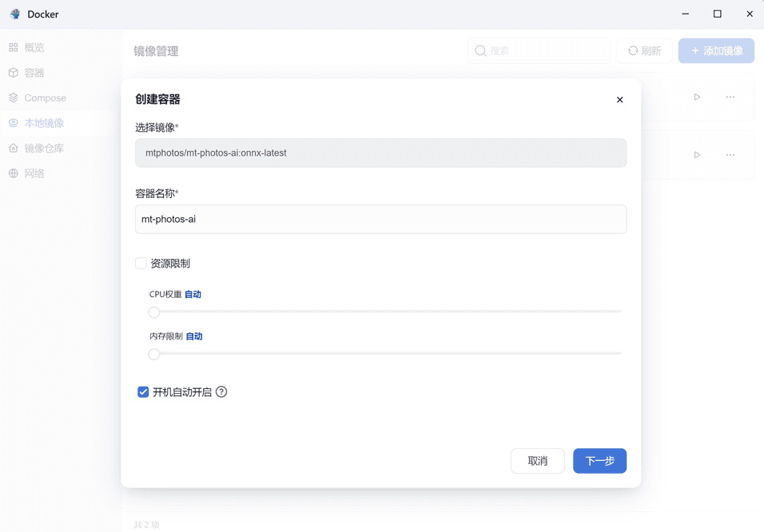Image resolution: width=764 pixels, height=532 pixels.
Task: Open the 概览 sidebar item
Action: coord(58,47)
